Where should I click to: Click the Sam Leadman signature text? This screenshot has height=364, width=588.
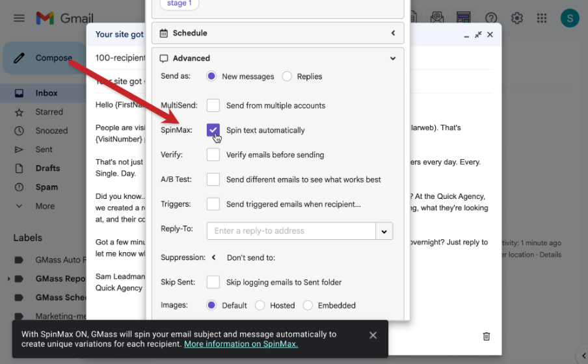click(x=120, y=277)
